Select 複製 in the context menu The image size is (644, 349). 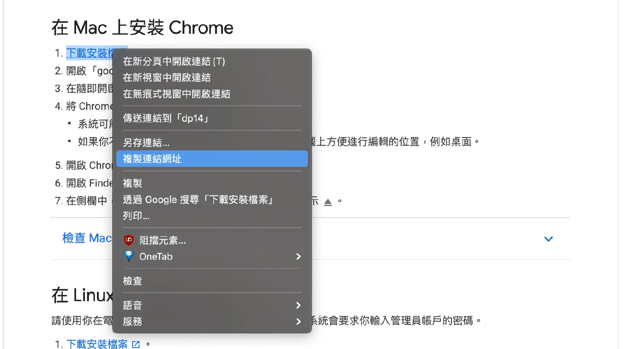(132, 183)
